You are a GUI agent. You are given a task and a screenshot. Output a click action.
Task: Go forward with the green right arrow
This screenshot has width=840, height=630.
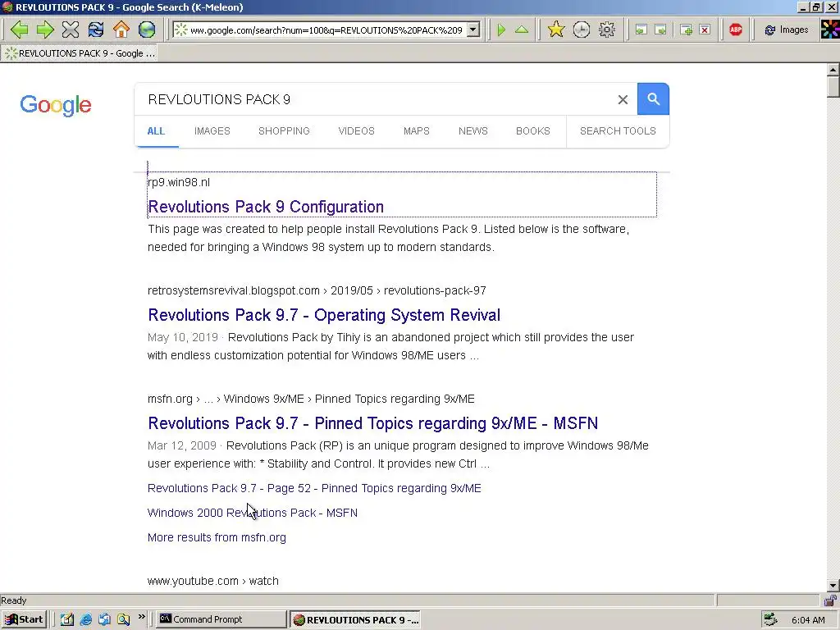pyautogui.click(x=45, y=30)
